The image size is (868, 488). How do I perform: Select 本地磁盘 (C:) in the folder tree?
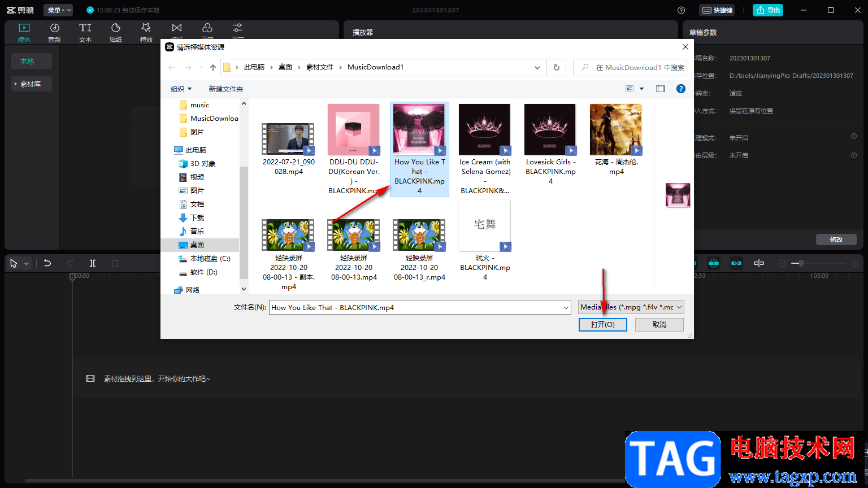204,258
